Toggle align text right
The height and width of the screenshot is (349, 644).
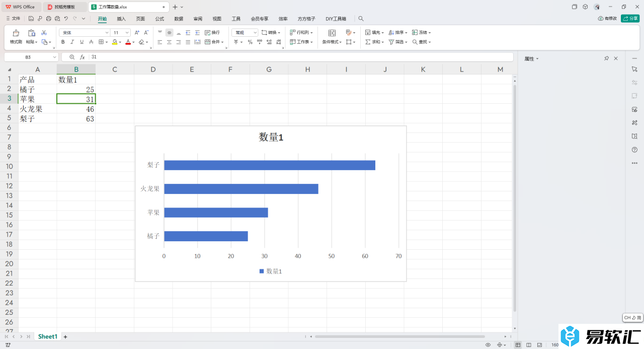pyautogui.click(x=179, y=42)
